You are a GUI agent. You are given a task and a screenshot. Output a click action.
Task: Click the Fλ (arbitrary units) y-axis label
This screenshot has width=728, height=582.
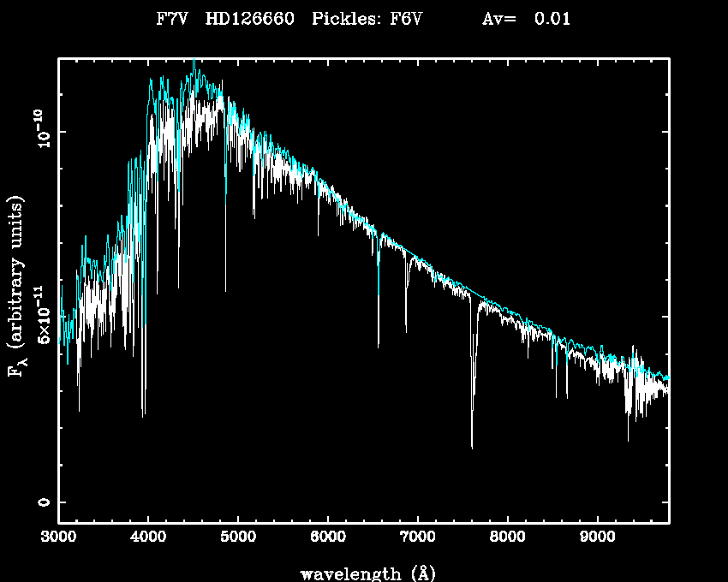point(17,287)
